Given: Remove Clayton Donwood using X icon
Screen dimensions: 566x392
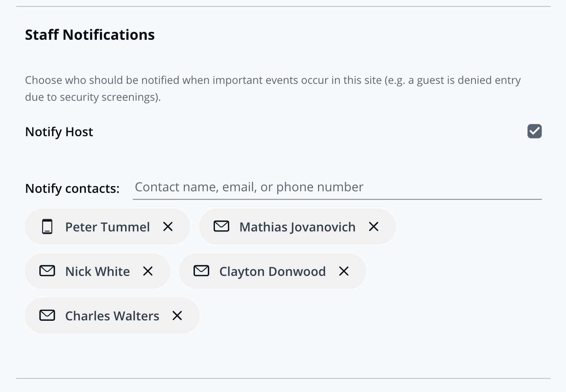Looking at the screenshot, I should click(344, 271).
